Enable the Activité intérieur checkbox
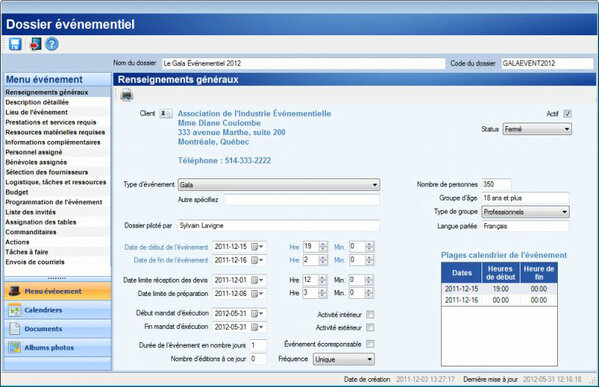This screenshot has height=387, width=599. [x=370, y=314]
